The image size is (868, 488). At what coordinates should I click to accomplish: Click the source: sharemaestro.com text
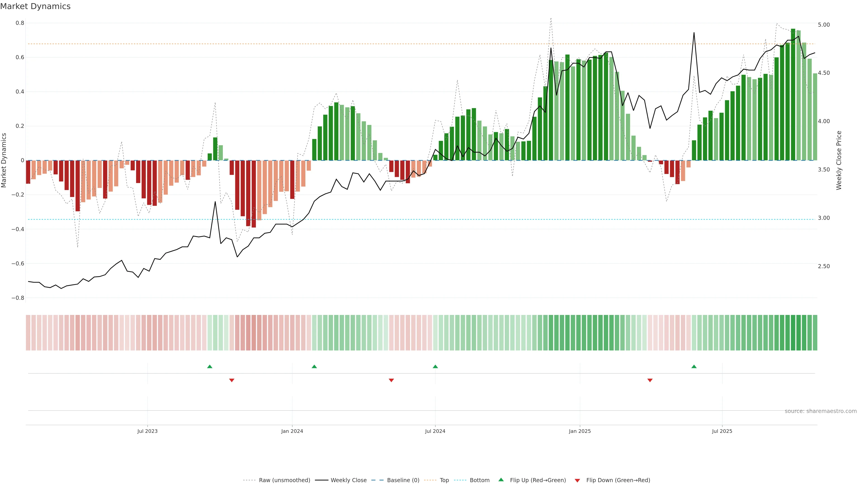point(821,411)
